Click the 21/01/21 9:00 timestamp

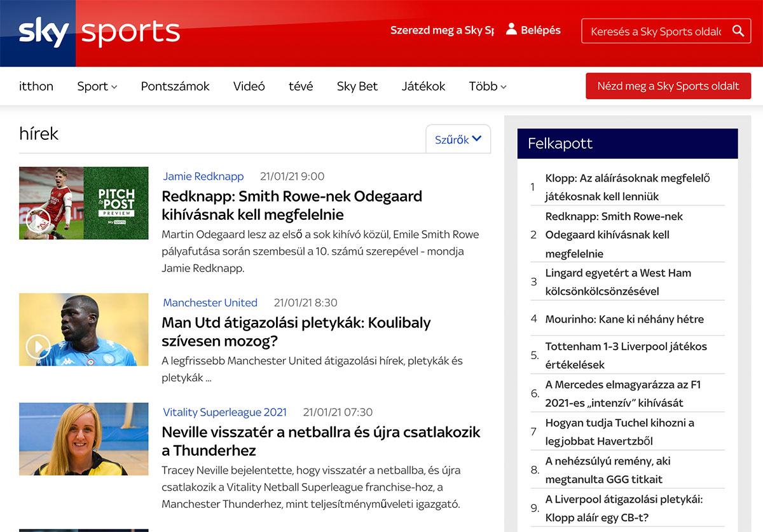pyautogui.click(x=292, y=176)
